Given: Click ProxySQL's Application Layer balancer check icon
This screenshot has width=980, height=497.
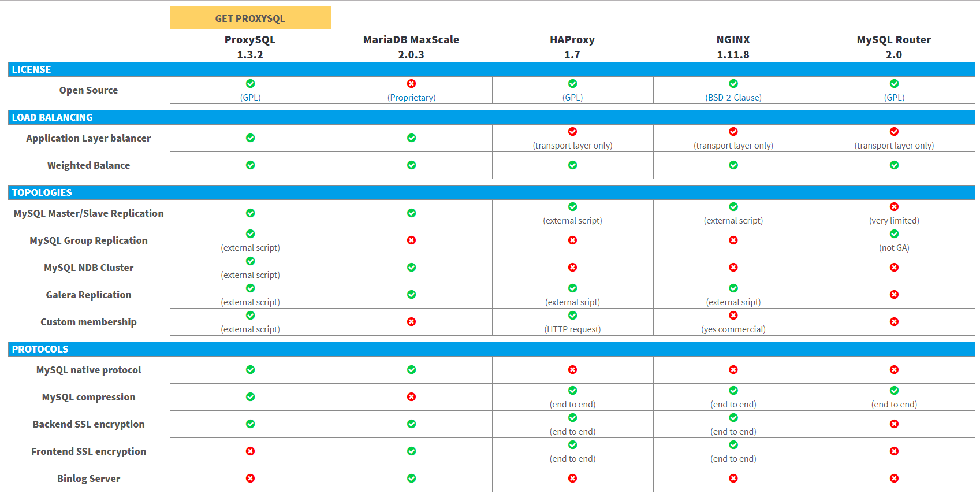Looking at the screenshot, I should pyautogui.click(x=250, y=138).
